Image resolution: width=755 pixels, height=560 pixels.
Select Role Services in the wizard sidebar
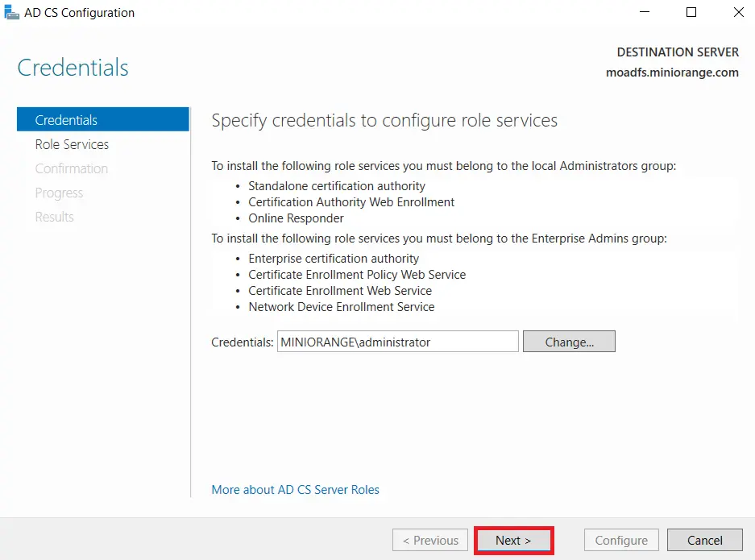72,144
